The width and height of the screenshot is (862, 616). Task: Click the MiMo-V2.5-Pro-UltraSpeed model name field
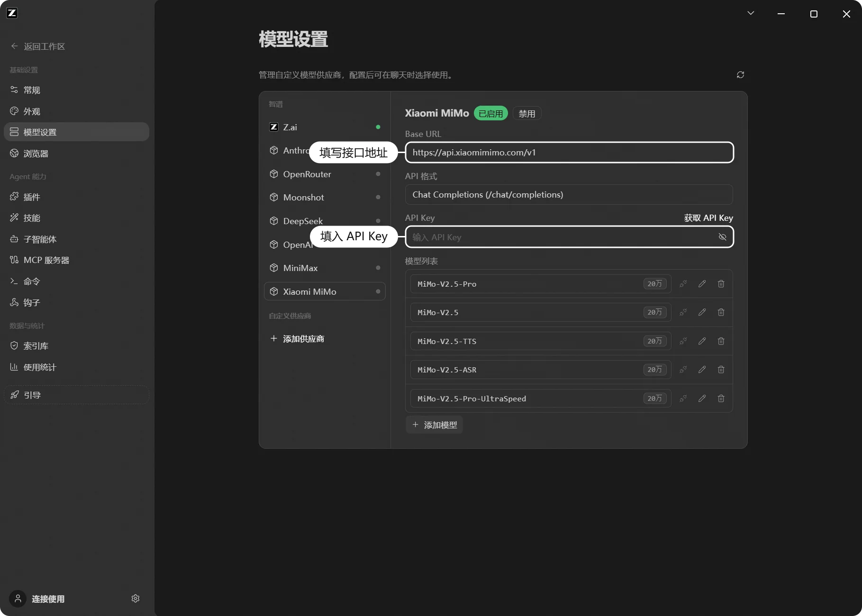[541, 399]
